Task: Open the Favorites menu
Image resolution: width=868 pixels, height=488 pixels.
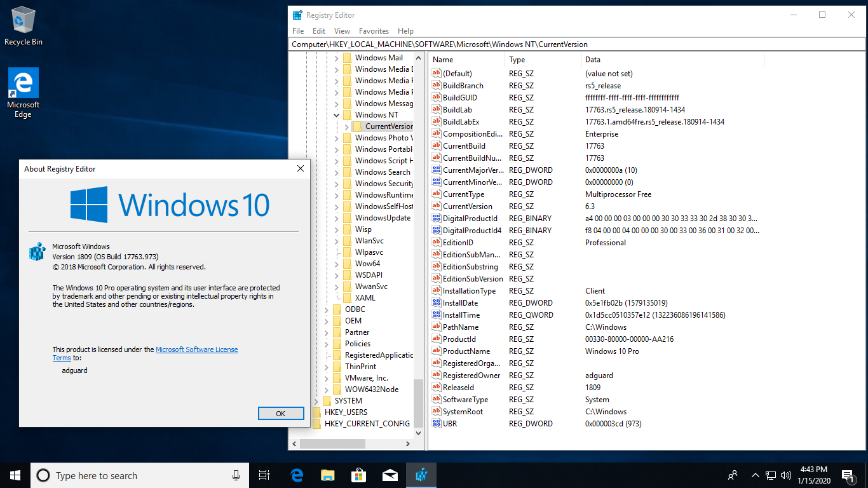Action: pos(374,30)
